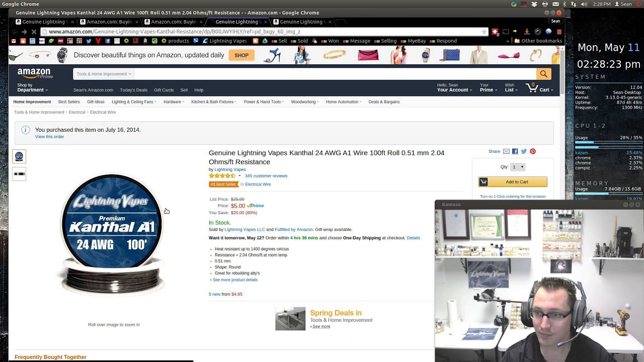Screen dimensions: 644x362
Task: Click 'Turn on 1-Click ordering' link
Action: pos(513,197)
